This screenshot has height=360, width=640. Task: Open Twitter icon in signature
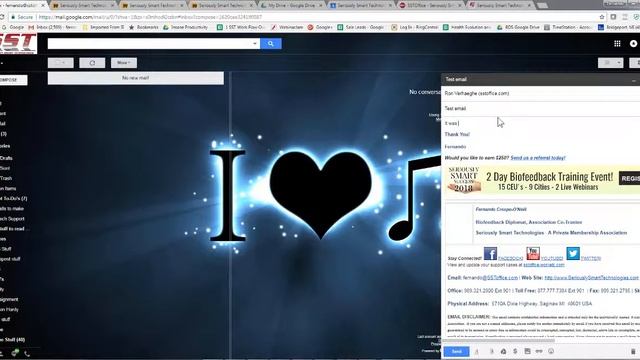click(573, 253)
